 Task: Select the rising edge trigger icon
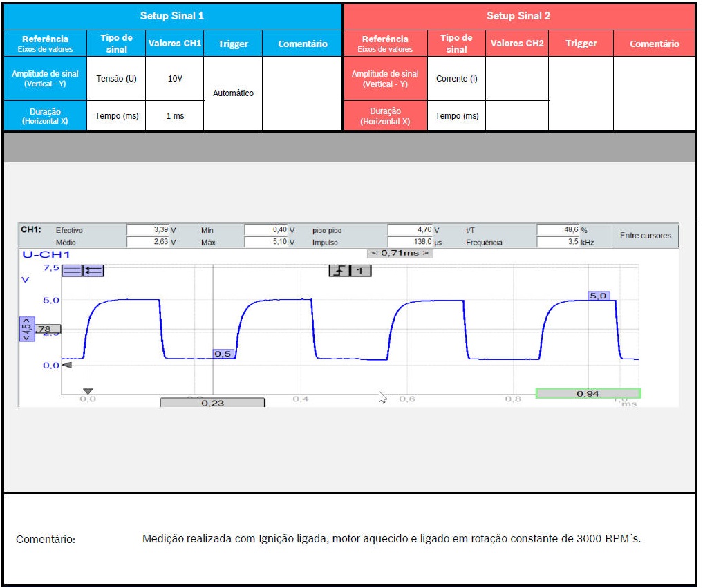click(339, 270)
